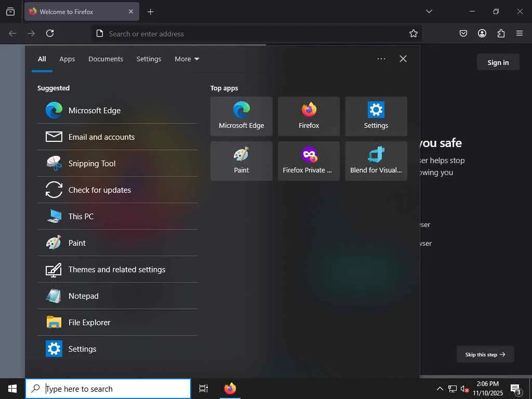Viewport: 532px width, 399px height.
Task: Switch to the Apps search tab
Action: [x=67, y=59]
